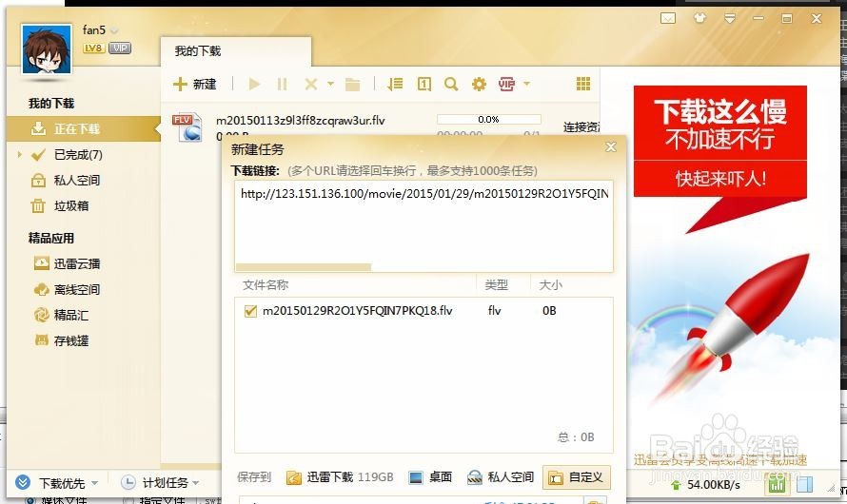Screen dimensions: 847x504
Task: Open 离线空间 app
Action: tap(77, 290)
